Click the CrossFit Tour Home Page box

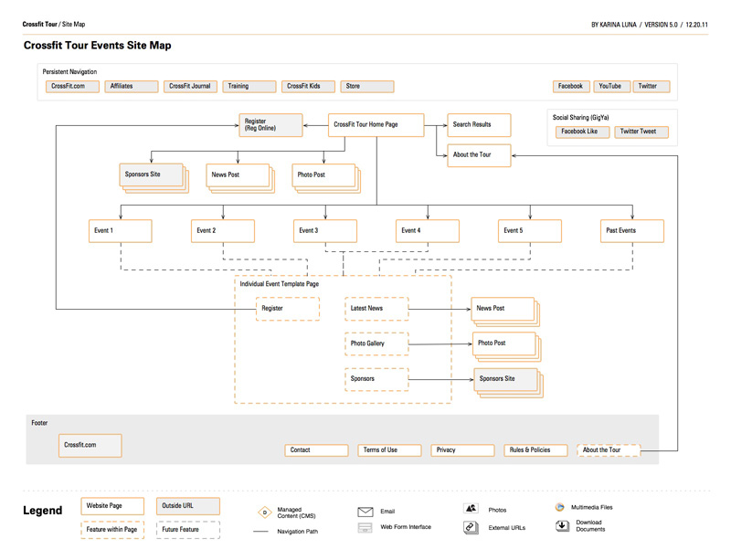pyautogui.click(x=376, y=125)
